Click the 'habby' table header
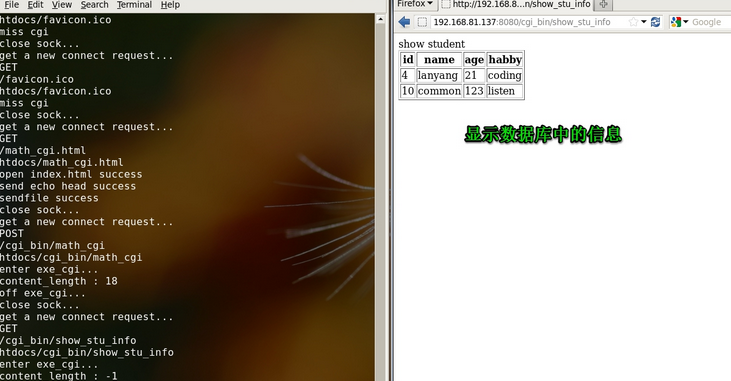Screen dimensions: 731x381 click(x=505, y=60)
